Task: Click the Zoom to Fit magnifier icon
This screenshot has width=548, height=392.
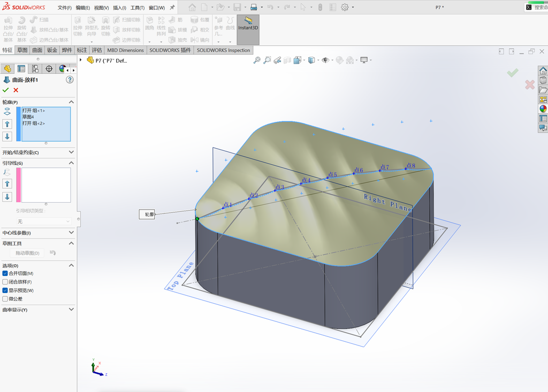Action: 257,60
